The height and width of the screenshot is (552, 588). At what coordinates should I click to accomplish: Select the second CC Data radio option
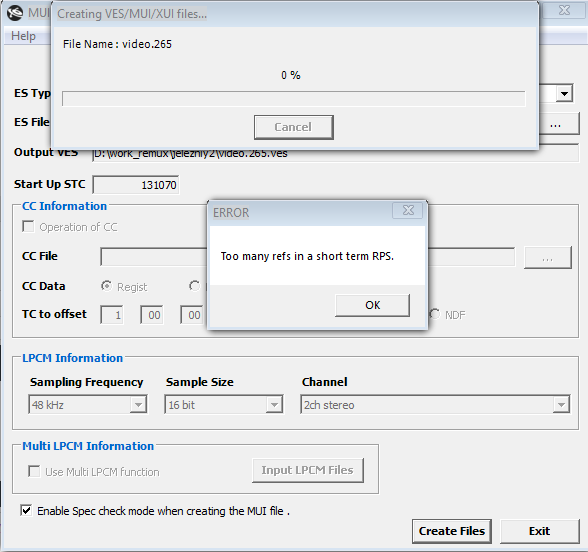coord(195,286)
